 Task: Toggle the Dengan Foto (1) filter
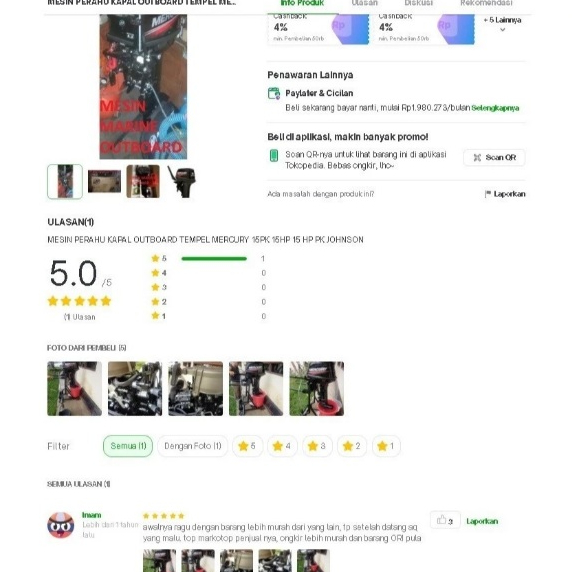(193, 446)
